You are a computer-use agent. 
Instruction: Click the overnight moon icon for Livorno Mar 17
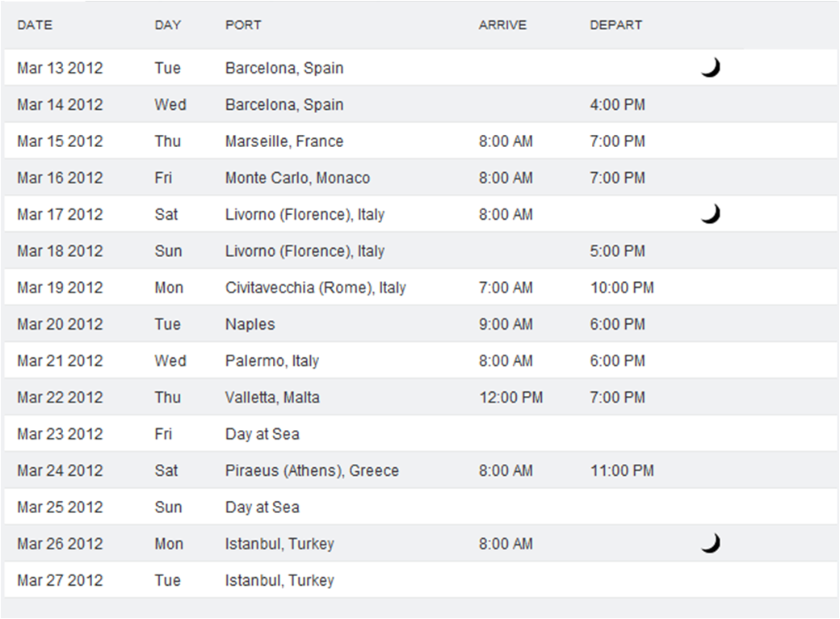point(711,214)
